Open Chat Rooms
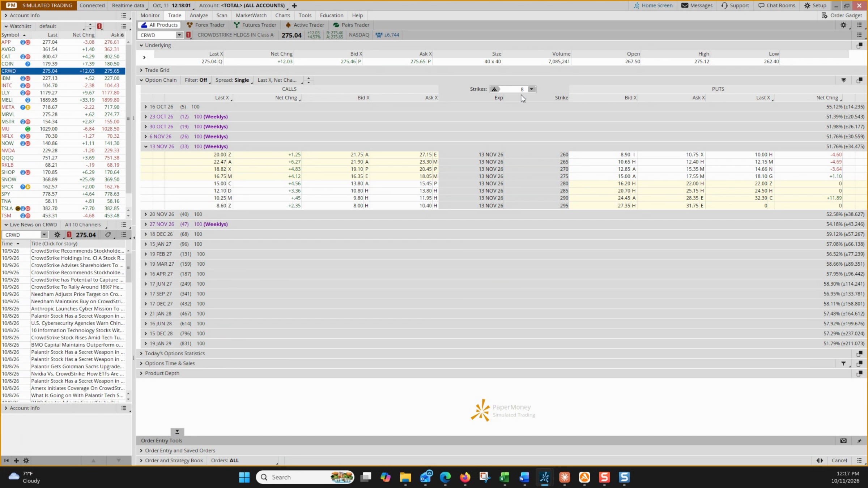This screenshot has height=488, width=868. [x=776, y=5]
